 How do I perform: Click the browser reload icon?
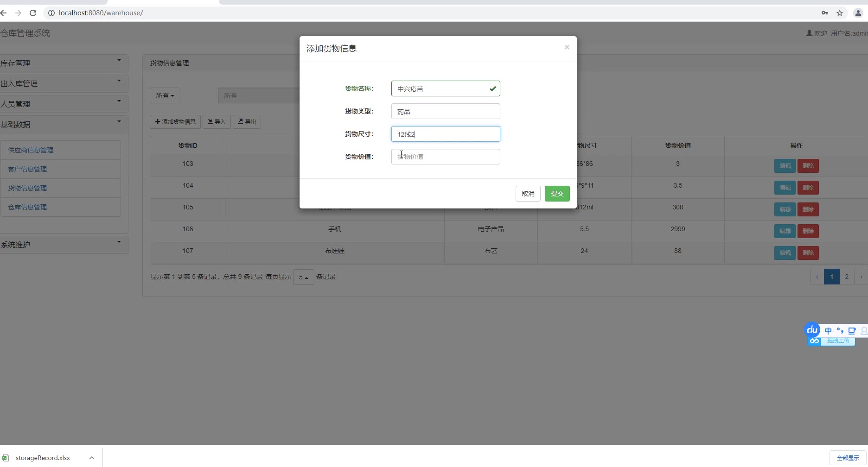tap(33, 13)
